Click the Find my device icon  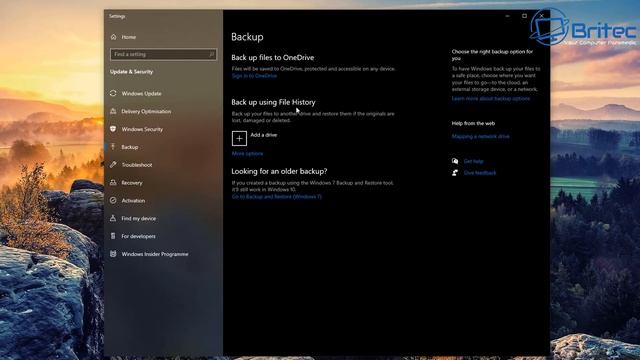click(x=113, y=218)
